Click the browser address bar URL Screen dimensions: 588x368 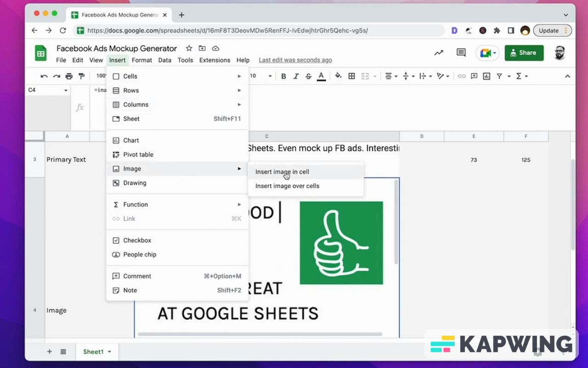point(227,31)
